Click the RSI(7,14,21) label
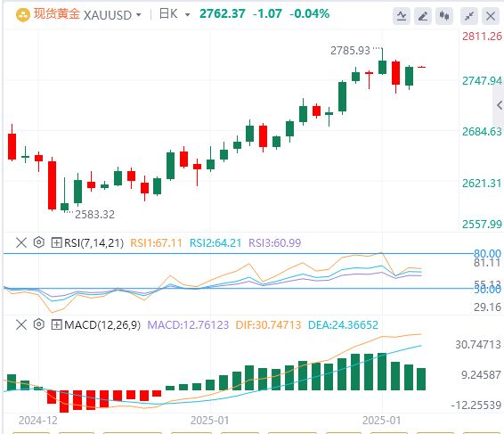Screen dimensions: 504x434 [93, 243]
